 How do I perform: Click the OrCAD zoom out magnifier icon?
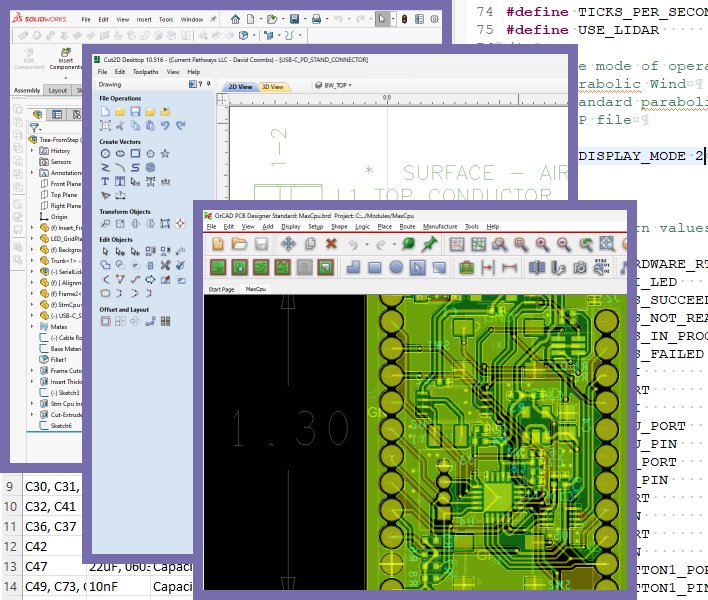(x=564, y=244)
